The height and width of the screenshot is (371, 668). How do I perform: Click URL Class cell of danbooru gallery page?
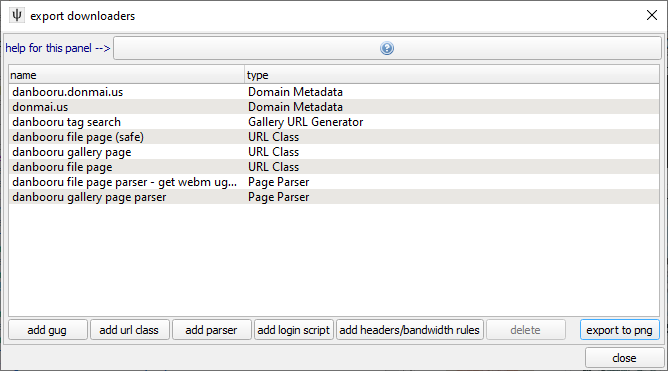tap(274, 152)
